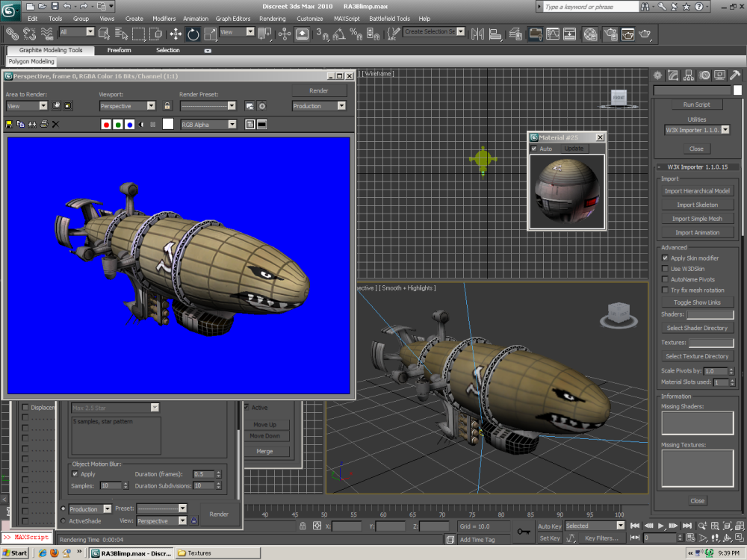Screen dimensions: 747x560
Task: Open the Battlefield Tools menu
Action: pos(389,19)
